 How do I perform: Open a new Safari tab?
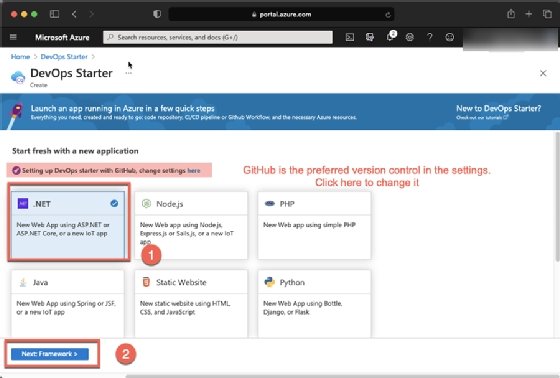point(529,14)
